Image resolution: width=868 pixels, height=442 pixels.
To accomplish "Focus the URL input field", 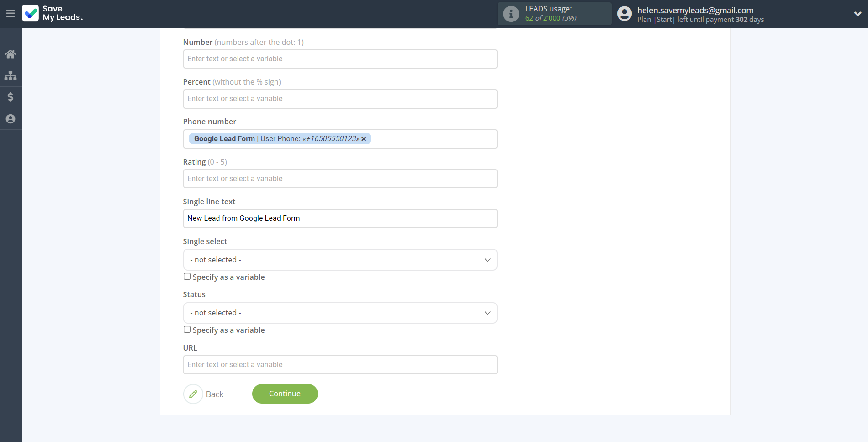I will point(340,365).
